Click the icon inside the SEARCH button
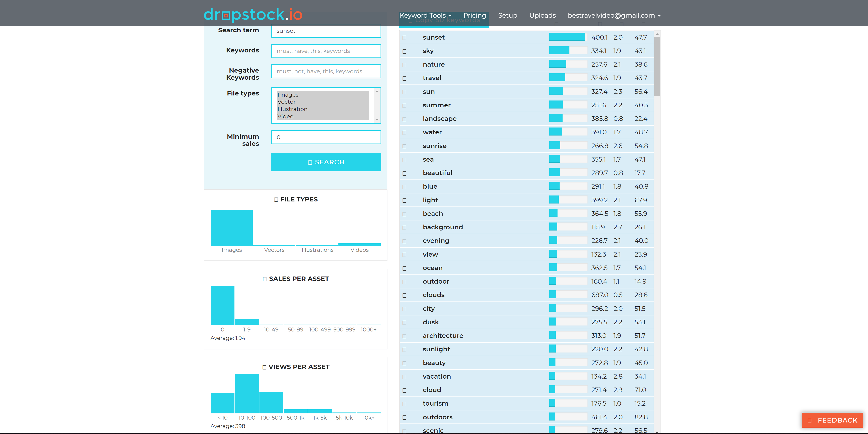The height and width of the screenshot is (434, 868). pyautogui.click(x=310, y=163)
